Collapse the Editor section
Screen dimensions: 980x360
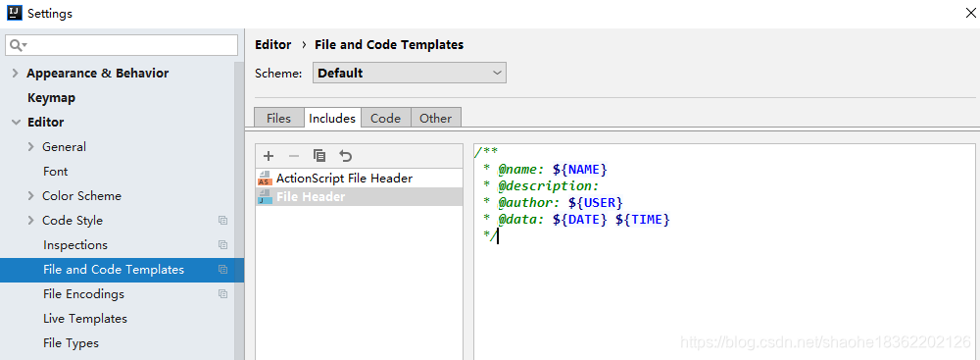click(x=16, y=123)
